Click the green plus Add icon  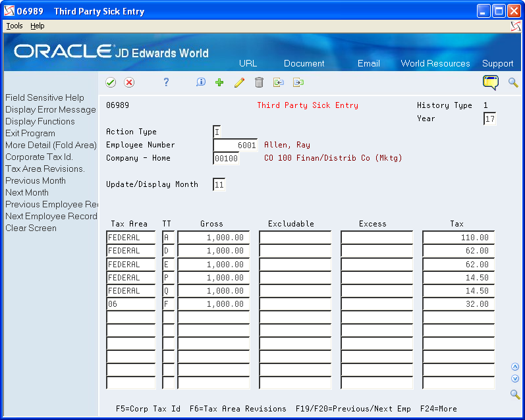click(219, 82)
